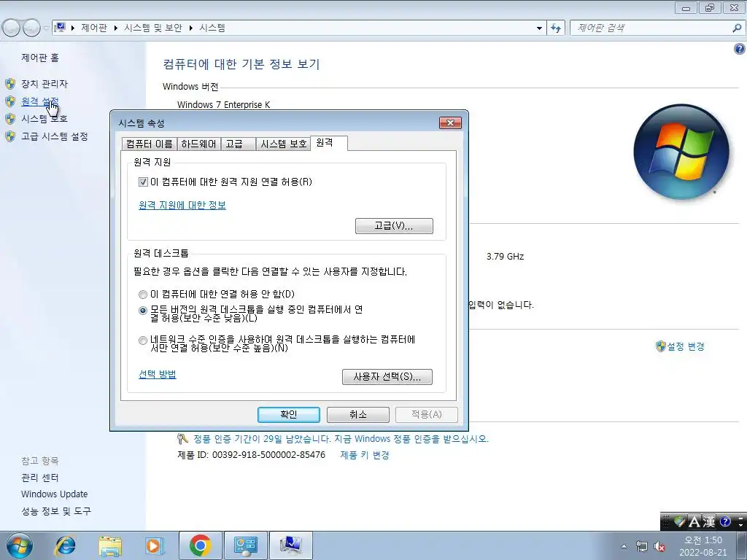
Task: Click the 시스템 breadcrumb item
Action: [212, 28]
